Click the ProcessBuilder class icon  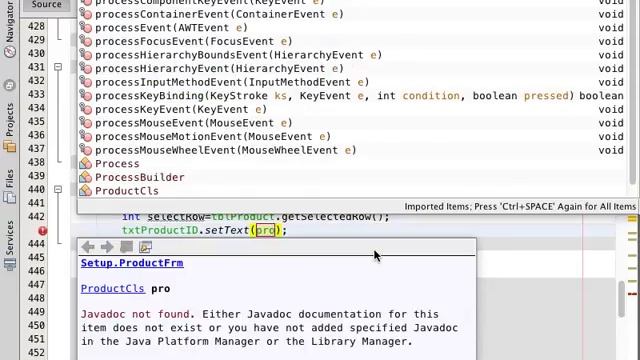85,177
